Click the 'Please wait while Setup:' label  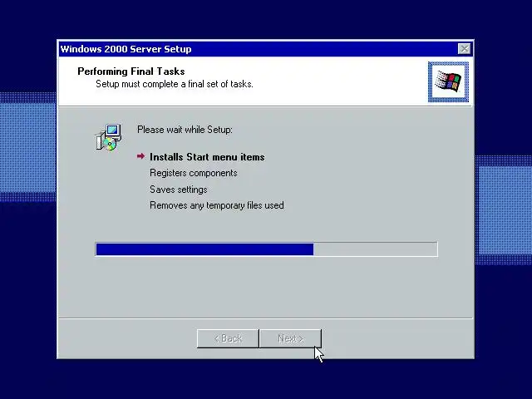click(x=185, y=130)
